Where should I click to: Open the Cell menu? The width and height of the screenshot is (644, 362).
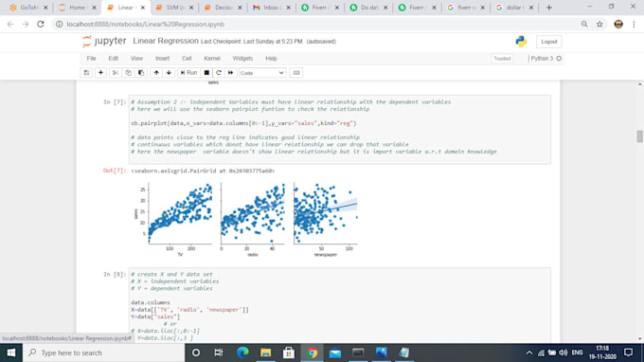(x=187, y=59)
